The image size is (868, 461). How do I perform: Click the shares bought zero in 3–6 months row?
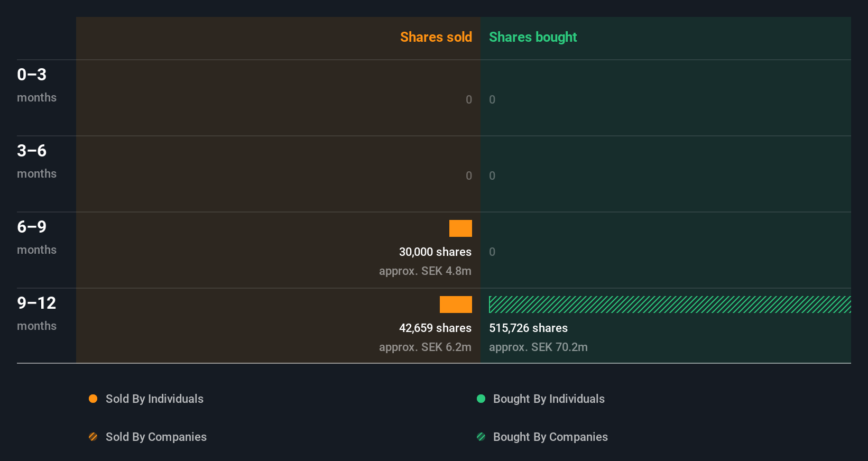point(492,176)
